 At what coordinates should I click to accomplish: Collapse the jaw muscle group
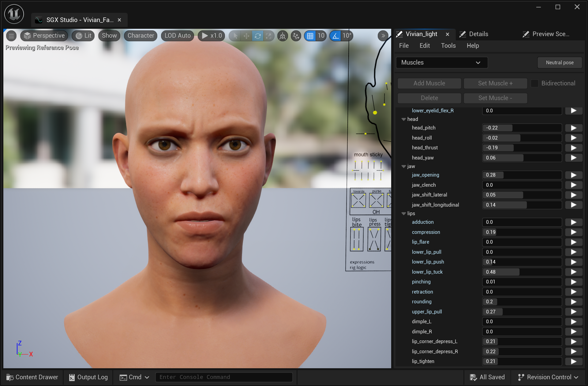pos(404,167)
